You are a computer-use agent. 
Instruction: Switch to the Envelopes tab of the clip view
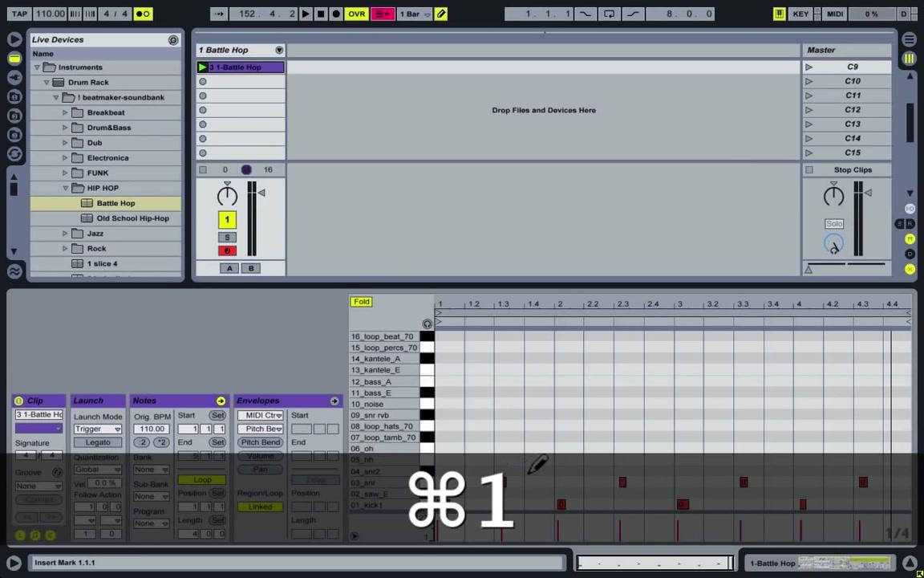pos(258,401)
